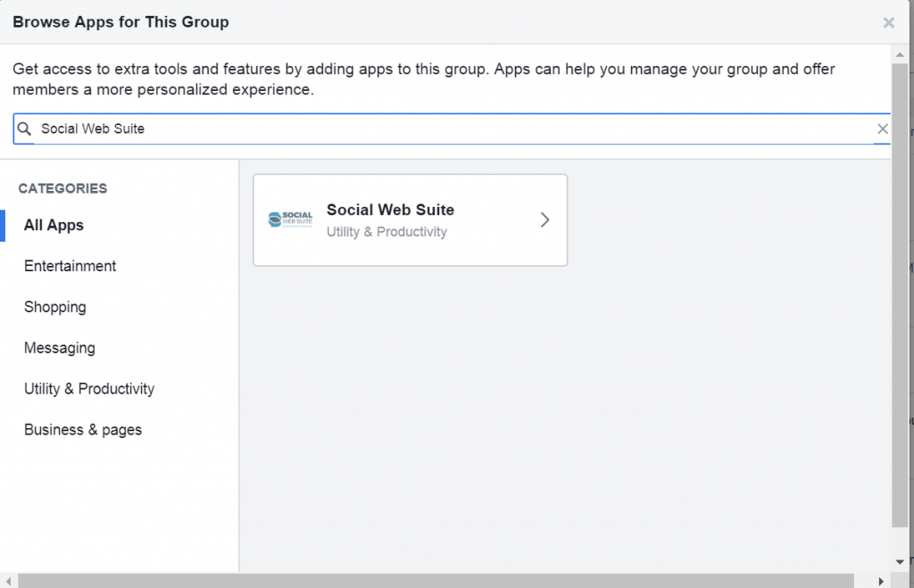Click the scrollbar up arrow
The image size is (914, 588).
[902, 56]
